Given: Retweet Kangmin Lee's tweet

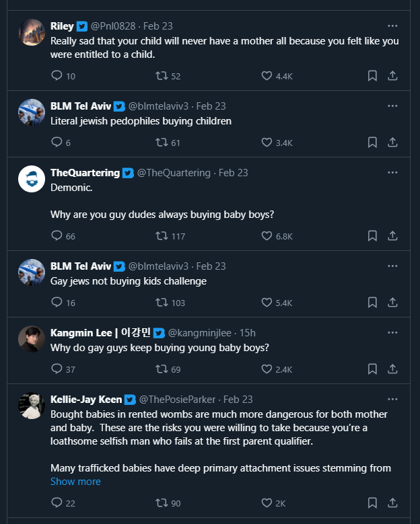Looking at the screenshot, I should pos(161,369).
